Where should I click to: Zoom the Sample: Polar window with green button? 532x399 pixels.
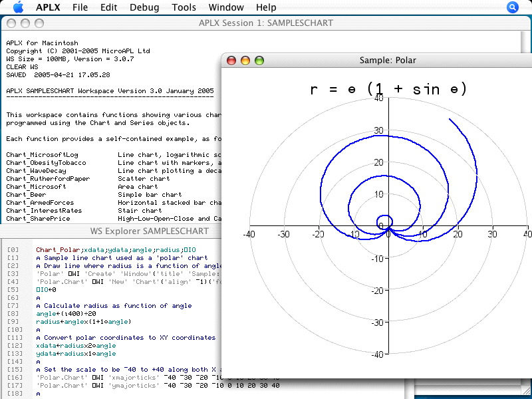(259, 61)
